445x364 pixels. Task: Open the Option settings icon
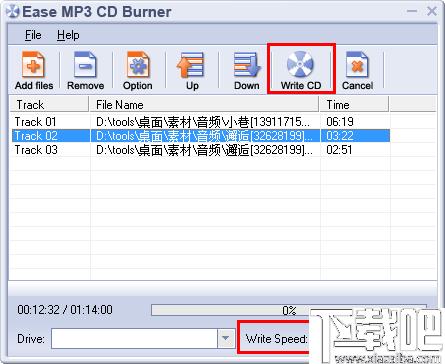tap(137, 70)
